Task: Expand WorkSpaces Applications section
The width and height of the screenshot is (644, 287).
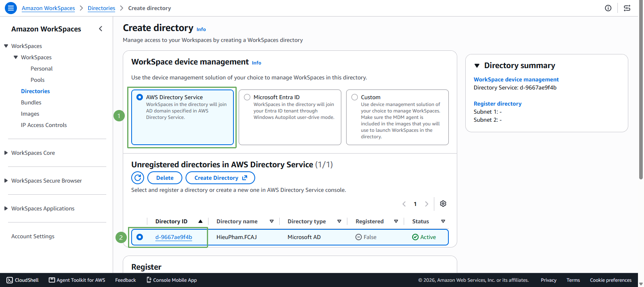Action: pyautogui.click(x=6, y=208)
